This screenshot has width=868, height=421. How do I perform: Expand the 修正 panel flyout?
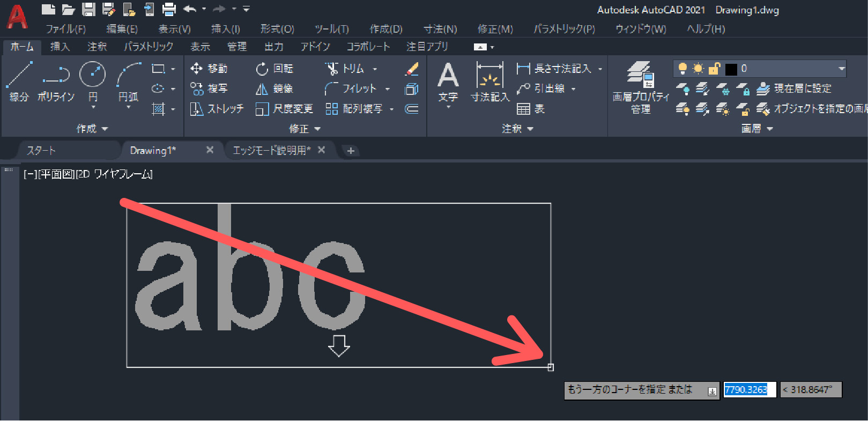[305, 129]
